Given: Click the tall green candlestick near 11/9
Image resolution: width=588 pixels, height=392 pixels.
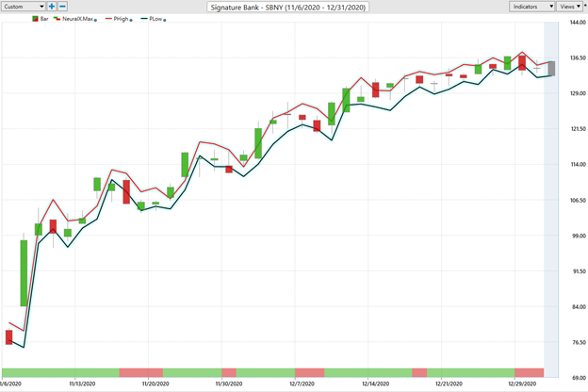Looking at the screenshot, I should [x=24, y=273].
